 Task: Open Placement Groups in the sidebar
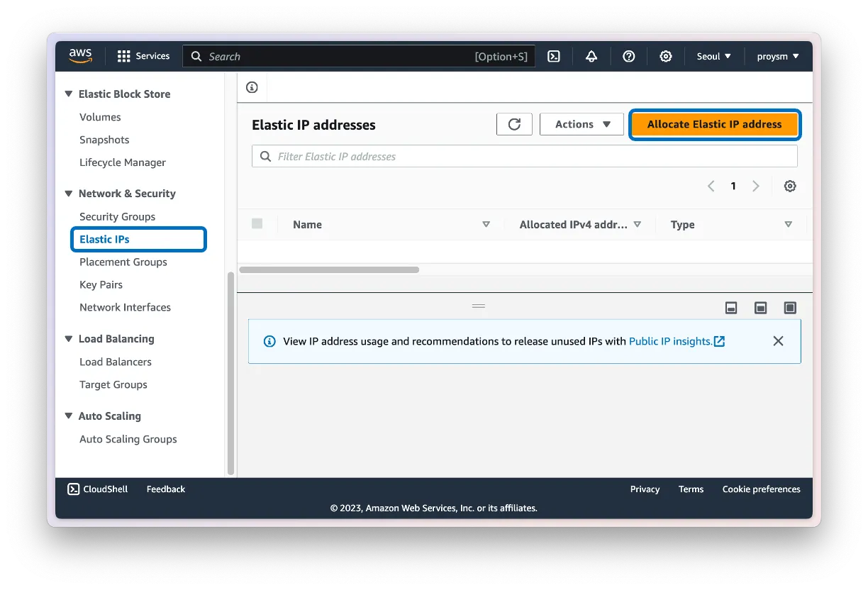[x=123, y=262]
